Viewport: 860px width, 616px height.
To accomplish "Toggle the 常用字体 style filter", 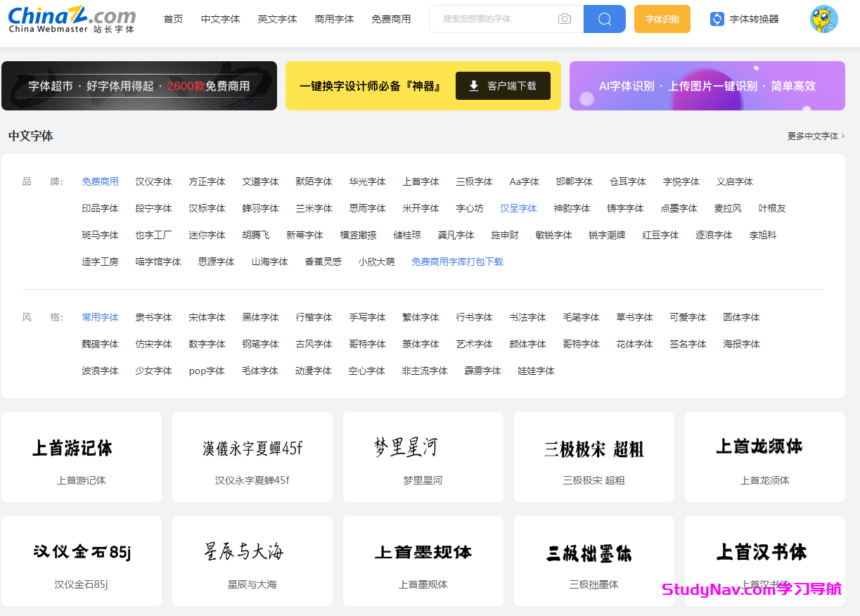I will pos(101,317).
